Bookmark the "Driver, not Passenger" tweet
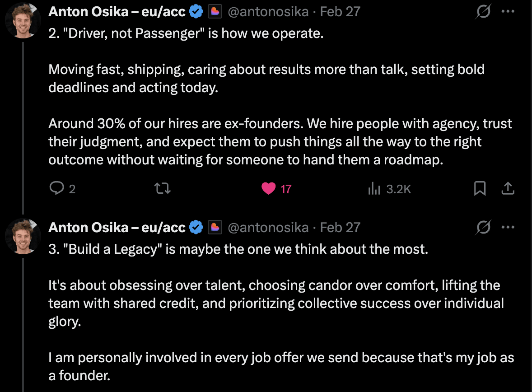The height and width of the screenshot is (392, 532). 480,188
